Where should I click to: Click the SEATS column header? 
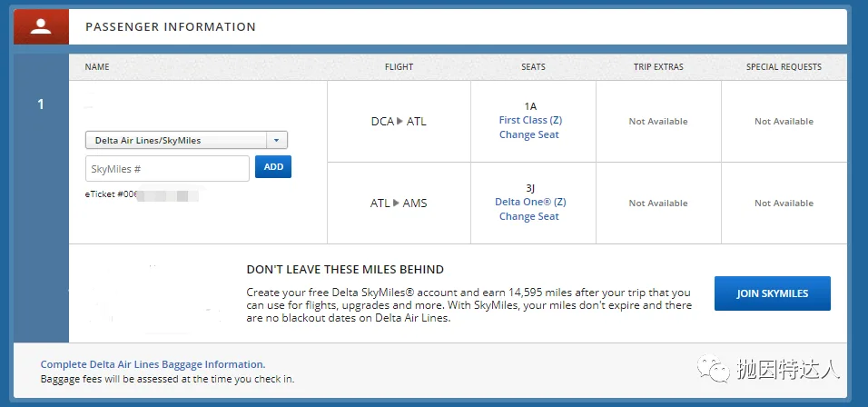tap(533, 66)
